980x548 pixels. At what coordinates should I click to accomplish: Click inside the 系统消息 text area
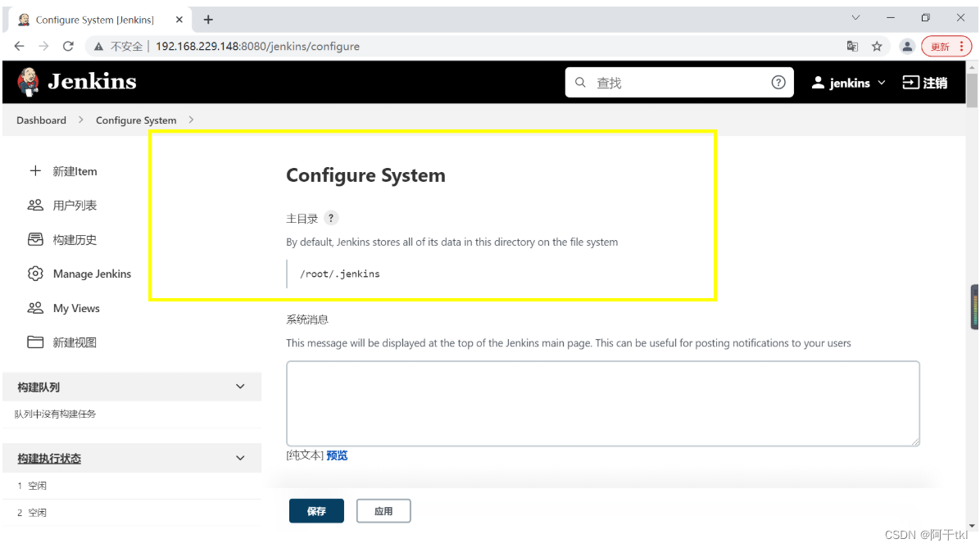pos(603,404)
